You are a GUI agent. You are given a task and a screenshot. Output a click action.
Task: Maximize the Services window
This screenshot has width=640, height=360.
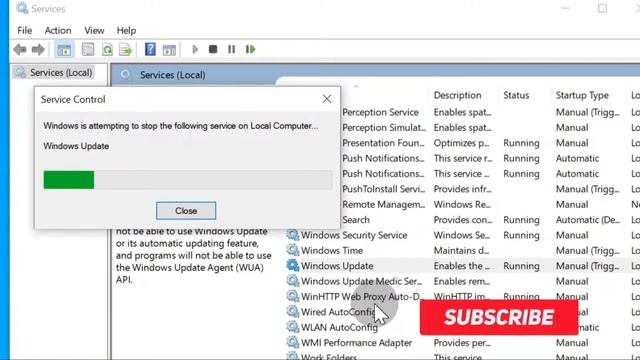[602, 8]
